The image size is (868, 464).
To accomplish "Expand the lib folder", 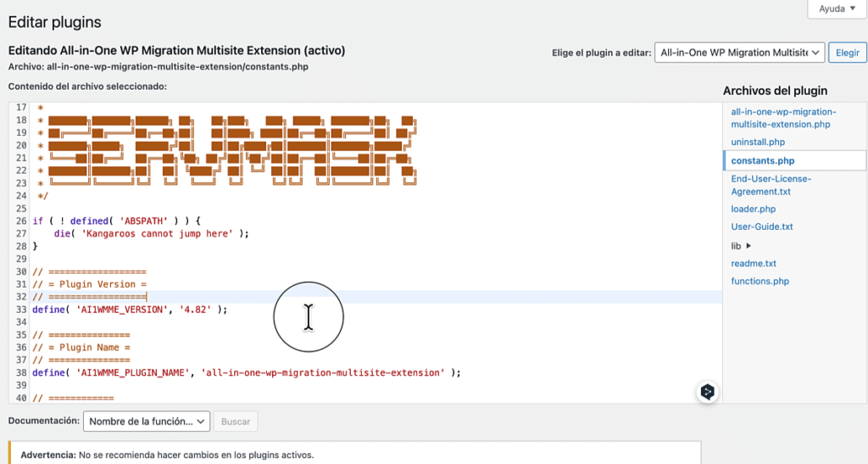I will click(742, 246).
